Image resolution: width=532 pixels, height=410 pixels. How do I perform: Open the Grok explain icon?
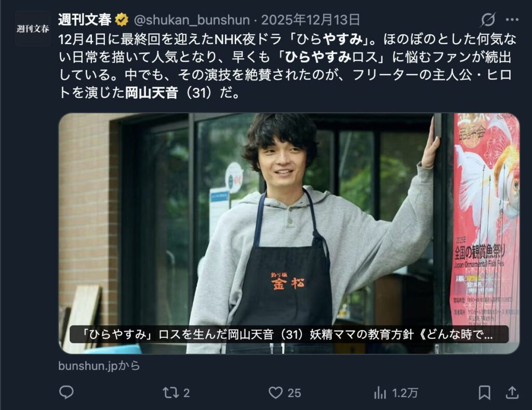pos(488,20)
